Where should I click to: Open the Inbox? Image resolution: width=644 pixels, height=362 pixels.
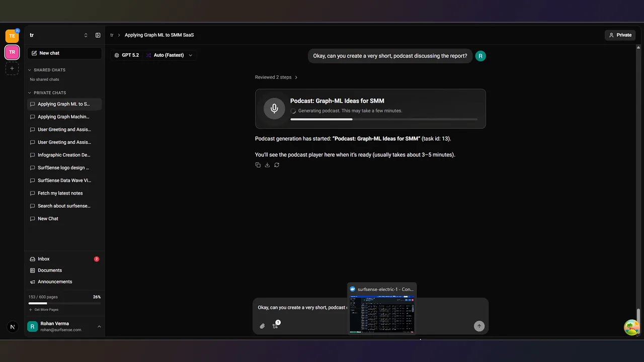pos(64,259)
